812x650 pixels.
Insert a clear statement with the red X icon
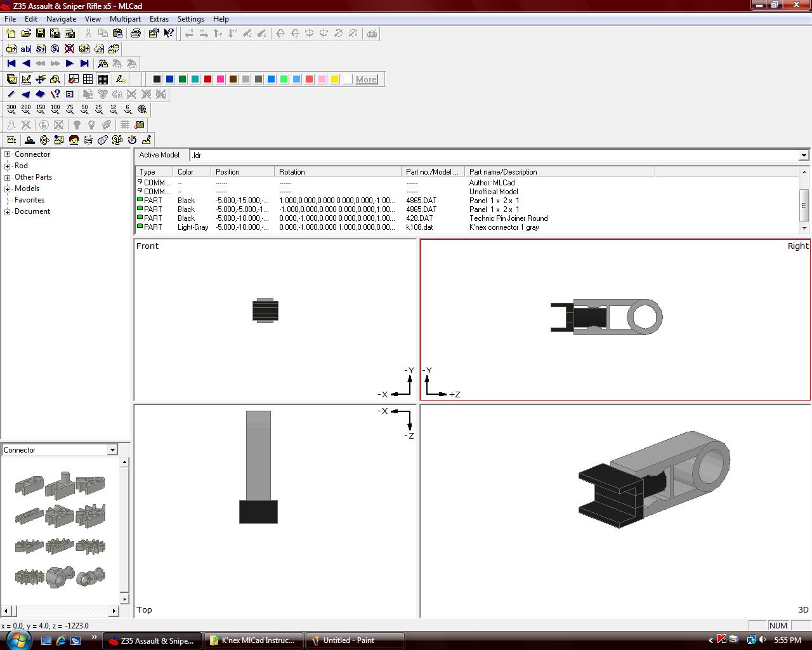pos(70,49)
